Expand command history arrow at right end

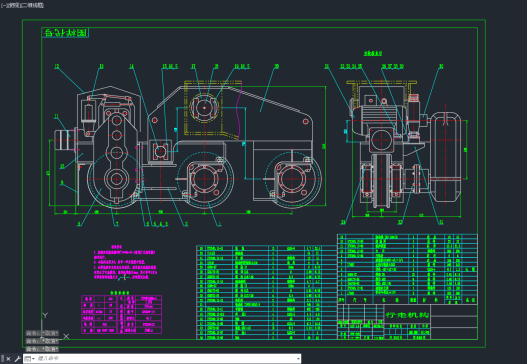click(x=298, y=359)
